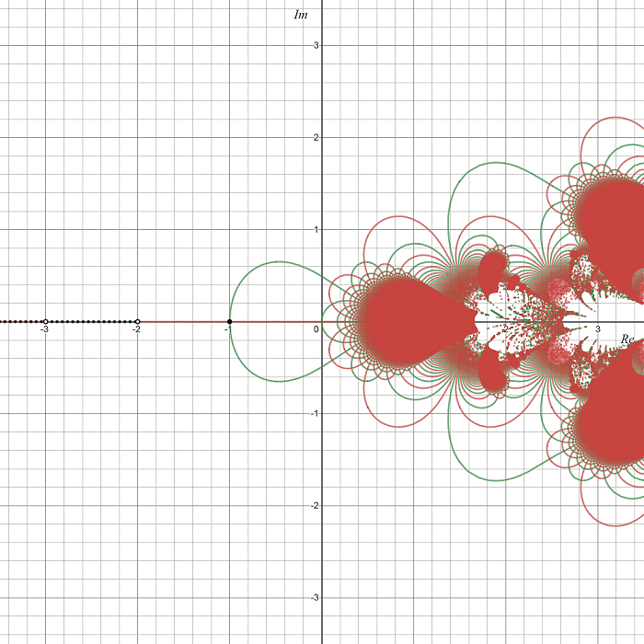The image size is (644, 644).
Task: Click the 'Im' imaginary axis label
Action: (x=300, y=15)
